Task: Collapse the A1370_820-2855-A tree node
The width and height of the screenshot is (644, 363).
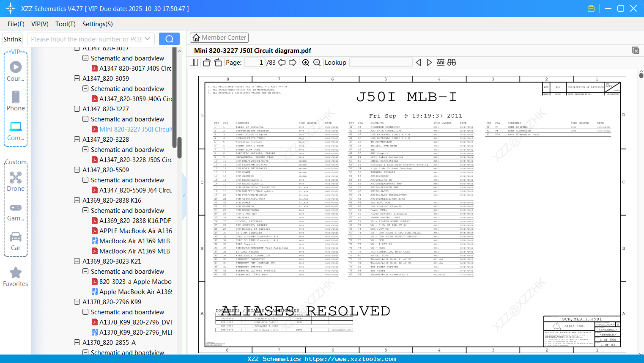Action: [77, 343]
